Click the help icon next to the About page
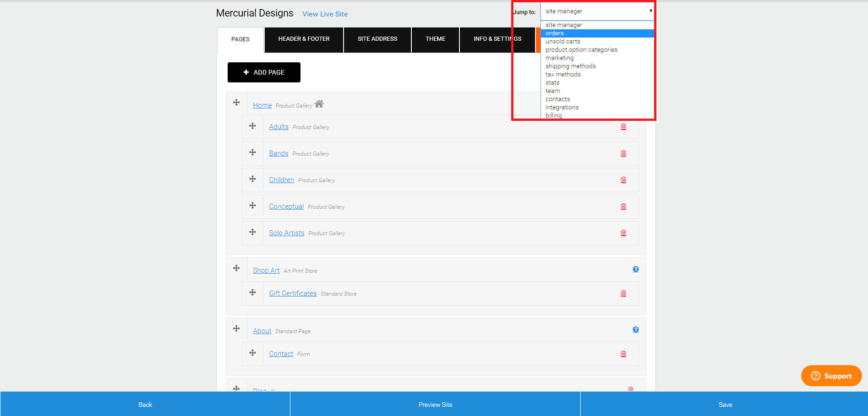The image size is (868, 416). coord(635,329)
